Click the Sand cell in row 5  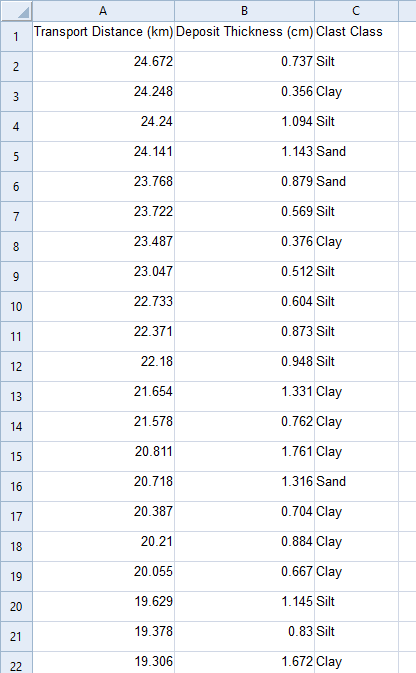(356, 157)
